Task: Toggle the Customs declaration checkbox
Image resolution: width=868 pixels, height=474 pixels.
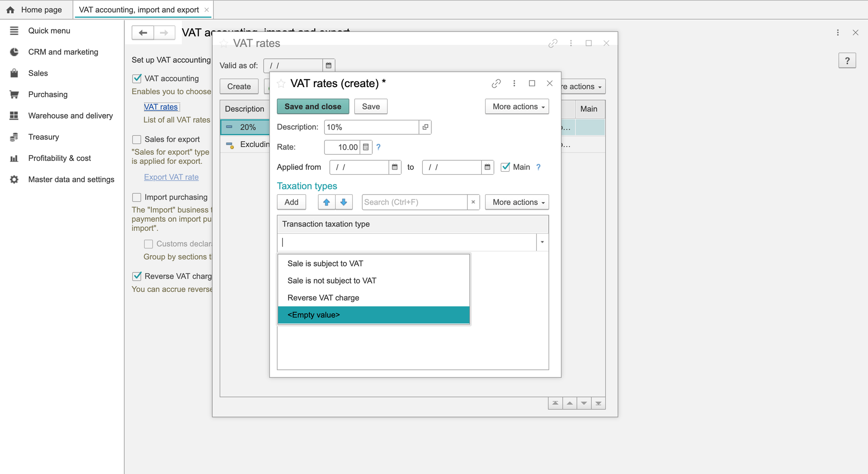Action: [x=149, y=244]
